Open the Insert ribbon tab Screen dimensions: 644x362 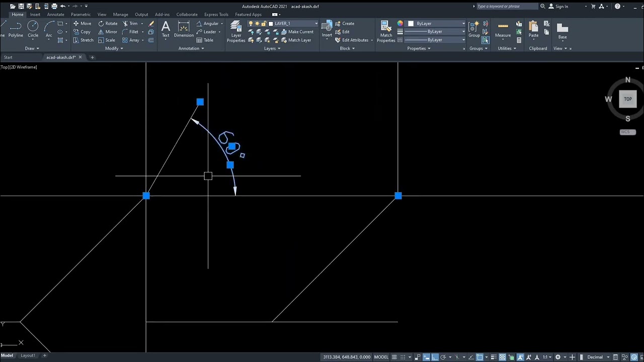pyautogui.click(x=35, y=15)
